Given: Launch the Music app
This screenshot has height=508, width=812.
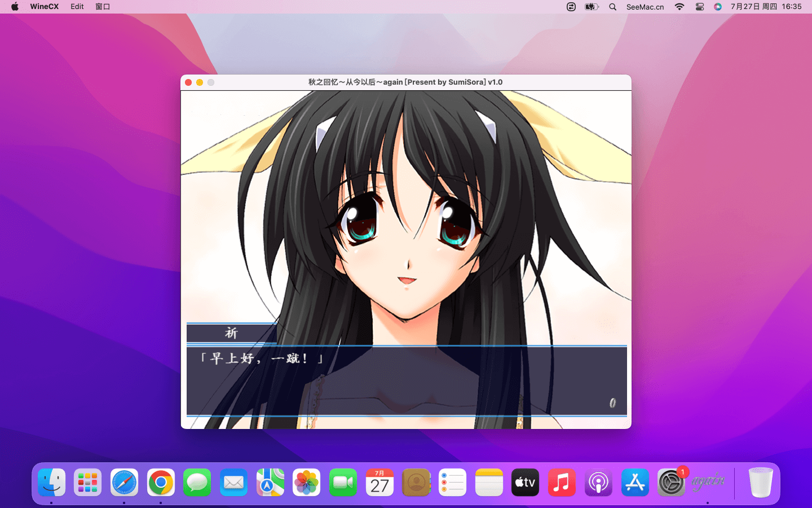Looking at the screenshot, I should pyautogui.click(x=562, y=483).
